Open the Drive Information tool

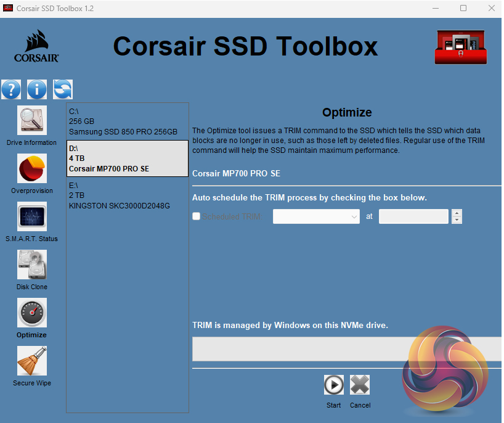pos(31,120)
